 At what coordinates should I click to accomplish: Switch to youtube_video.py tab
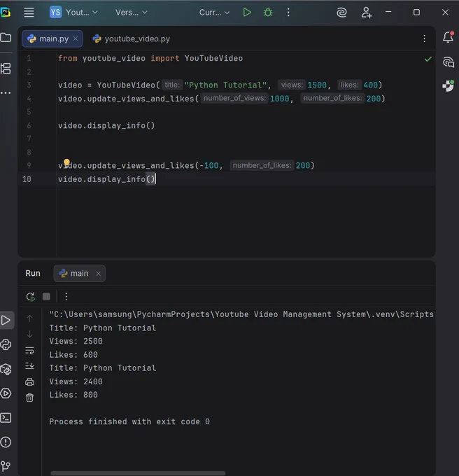[x=132, y=39]
